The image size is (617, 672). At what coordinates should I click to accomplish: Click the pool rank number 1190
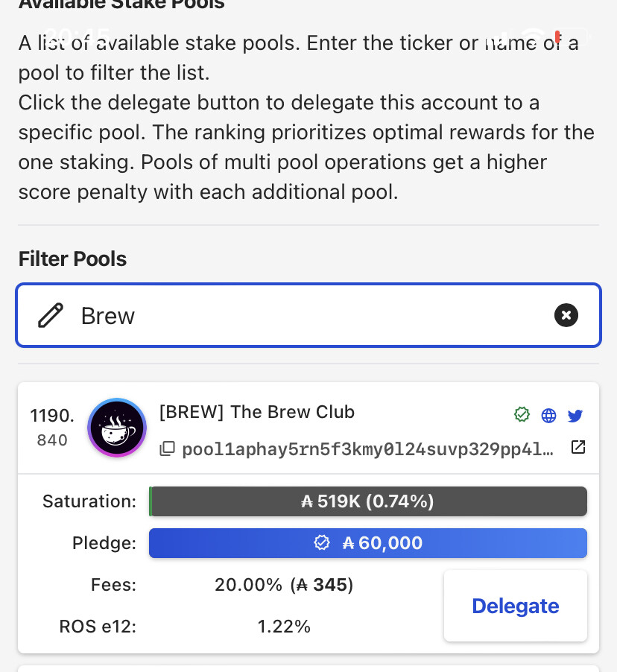pyautogui.click(x=52, y=414)
